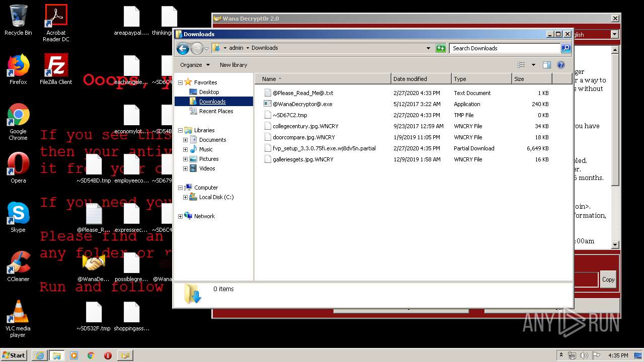Select the @Please_Read_Me@.txt file
644x362 pixels.
303,93
